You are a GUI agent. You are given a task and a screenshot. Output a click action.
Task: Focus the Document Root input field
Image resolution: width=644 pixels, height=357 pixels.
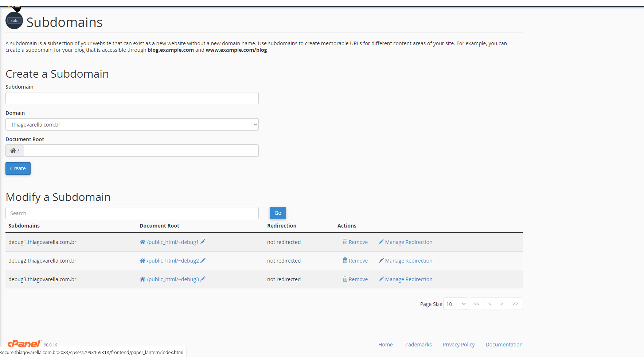coord(141,151)
